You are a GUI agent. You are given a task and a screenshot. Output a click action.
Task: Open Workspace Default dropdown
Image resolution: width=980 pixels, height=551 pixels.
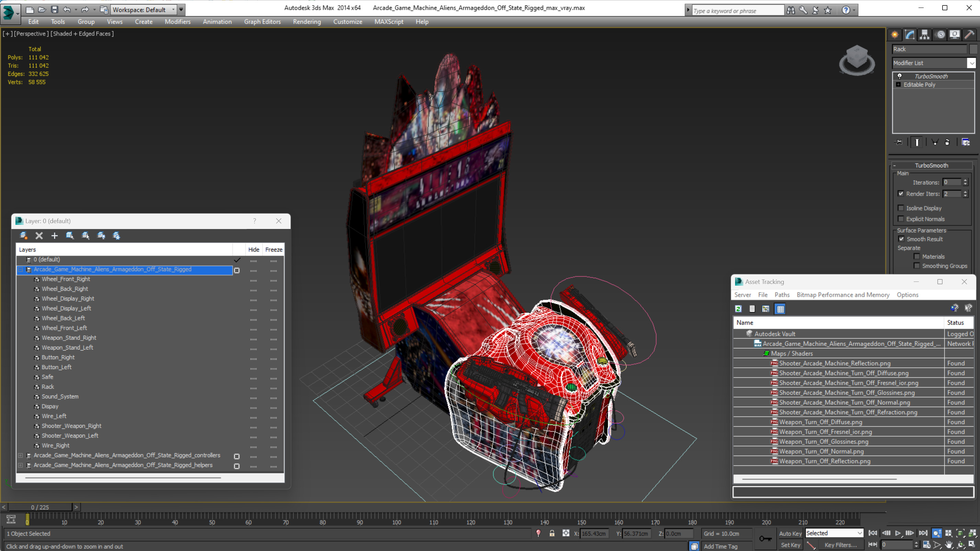[144, 10]
